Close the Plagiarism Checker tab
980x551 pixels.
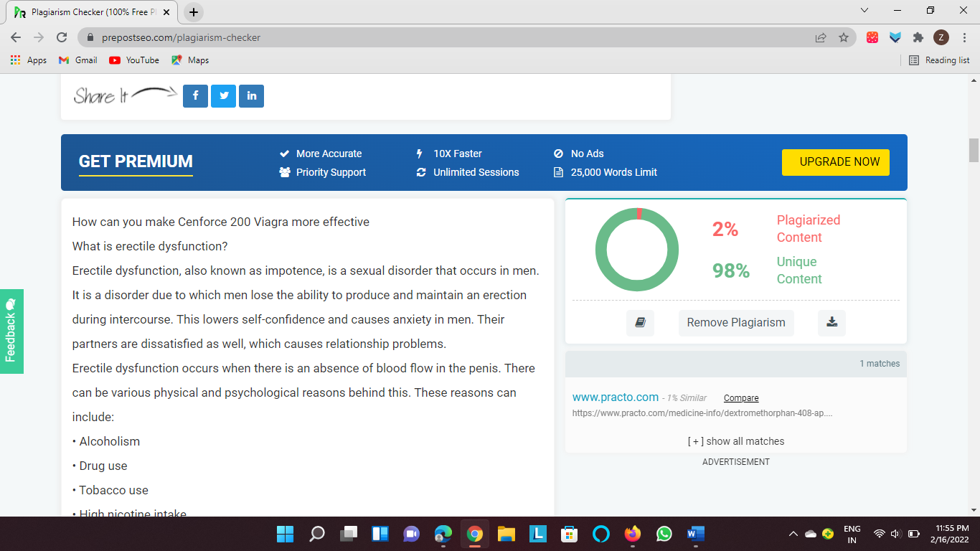166,12
